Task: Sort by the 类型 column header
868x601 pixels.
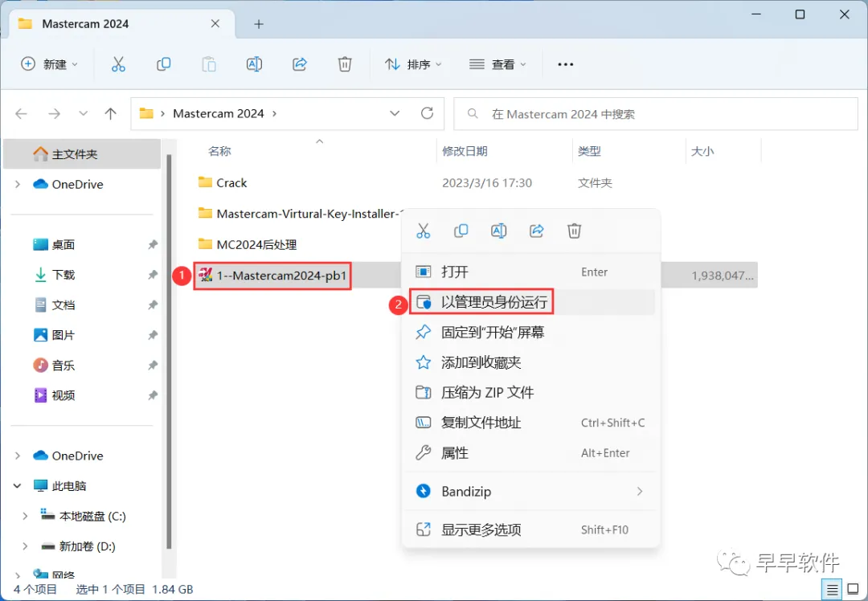Action: tap(589, 151)
